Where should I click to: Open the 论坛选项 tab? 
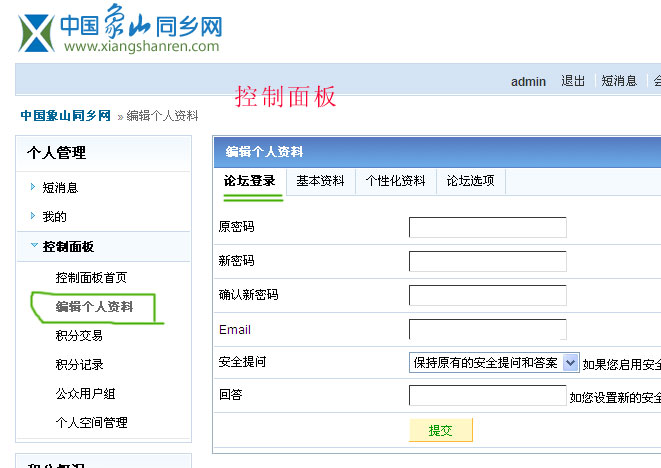click(x=471, y=181)
